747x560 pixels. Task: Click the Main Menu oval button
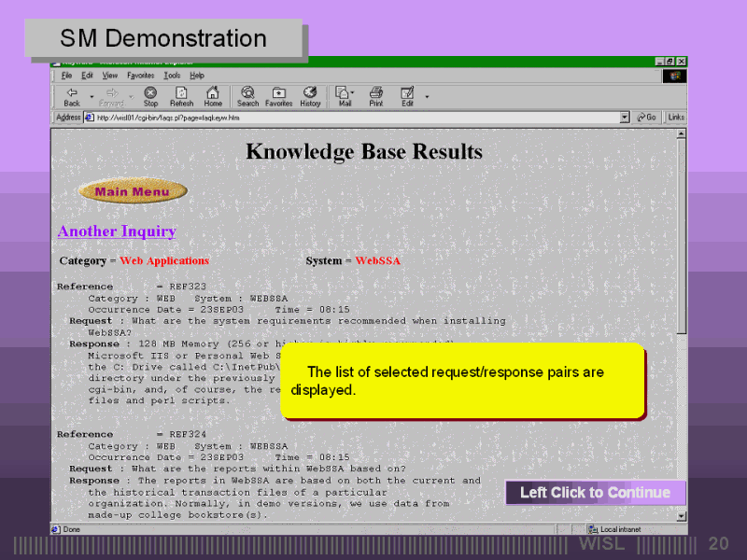(x=133, y=192)
